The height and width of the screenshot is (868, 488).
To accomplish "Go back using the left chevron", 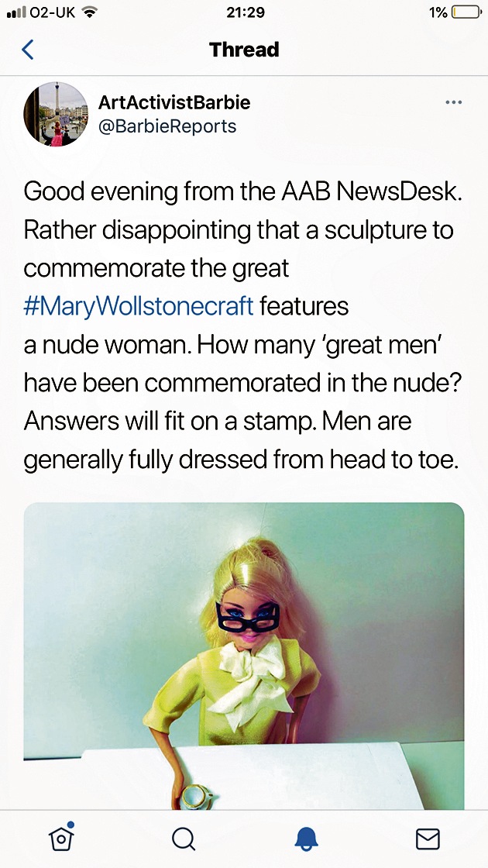I will 27,50.
